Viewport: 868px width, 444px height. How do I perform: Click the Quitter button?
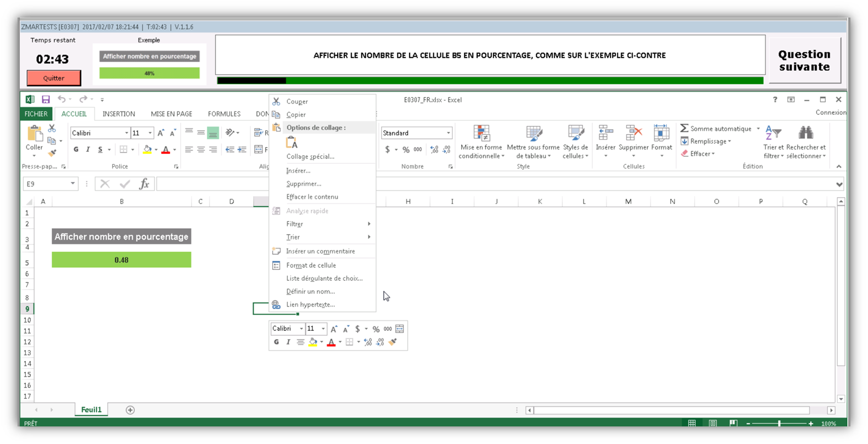pyautogui.click(x=54, y=78)
